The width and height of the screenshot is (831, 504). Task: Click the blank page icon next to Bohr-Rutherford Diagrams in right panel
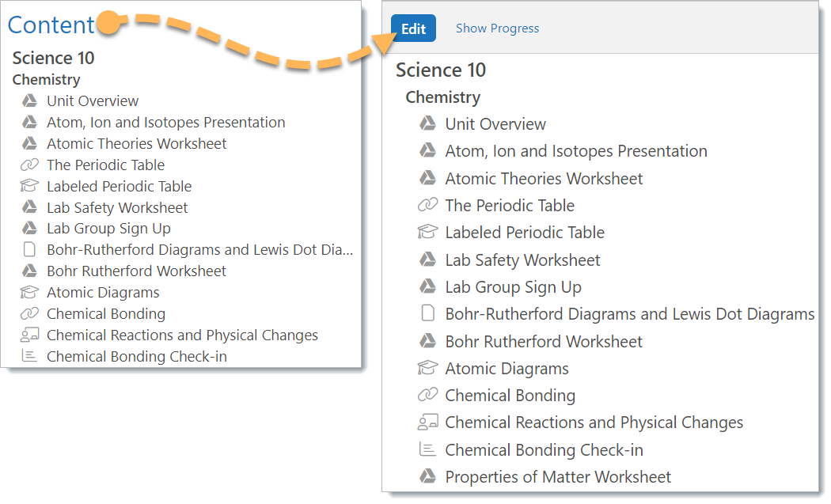click(427, 313)
